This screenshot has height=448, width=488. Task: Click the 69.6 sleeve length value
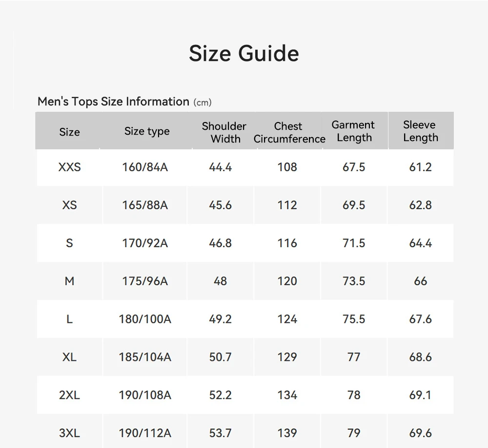(420, 433)
